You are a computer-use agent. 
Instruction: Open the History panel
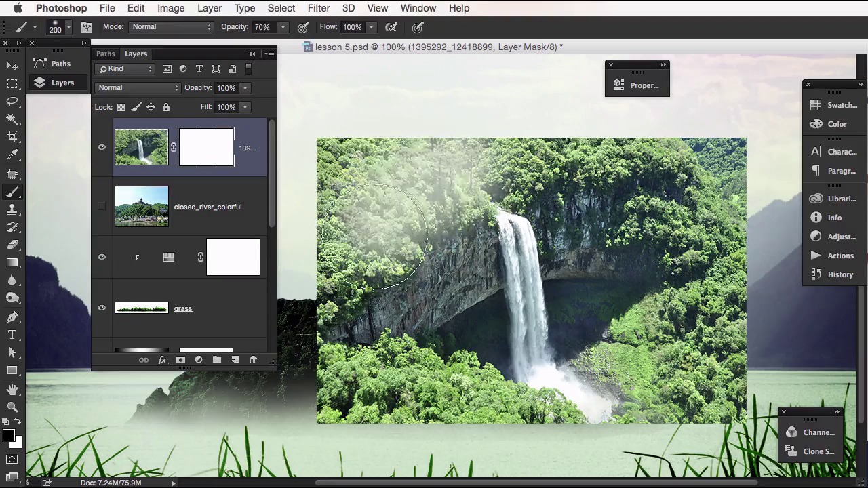[833, 274]
